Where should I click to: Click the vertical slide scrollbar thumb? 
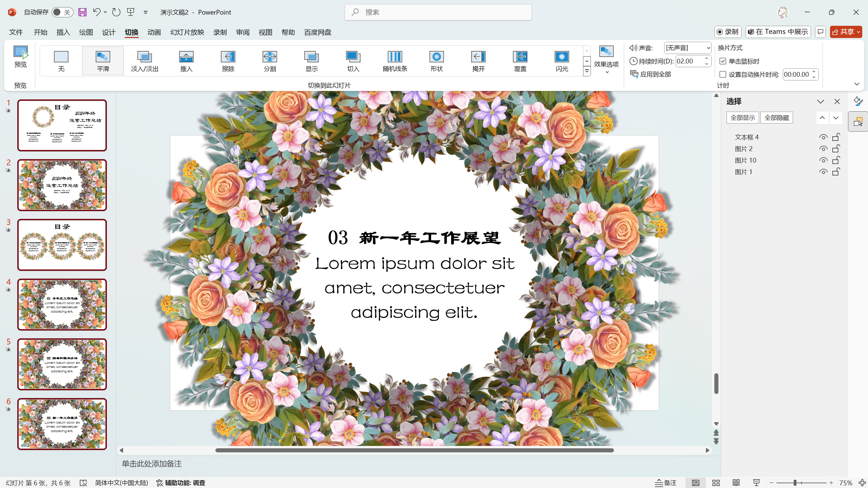716,384
